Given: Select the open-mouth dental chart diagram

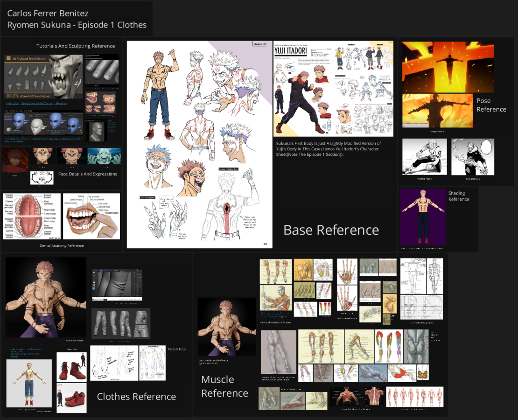Looking at the screenshot, I should point(32,217).
